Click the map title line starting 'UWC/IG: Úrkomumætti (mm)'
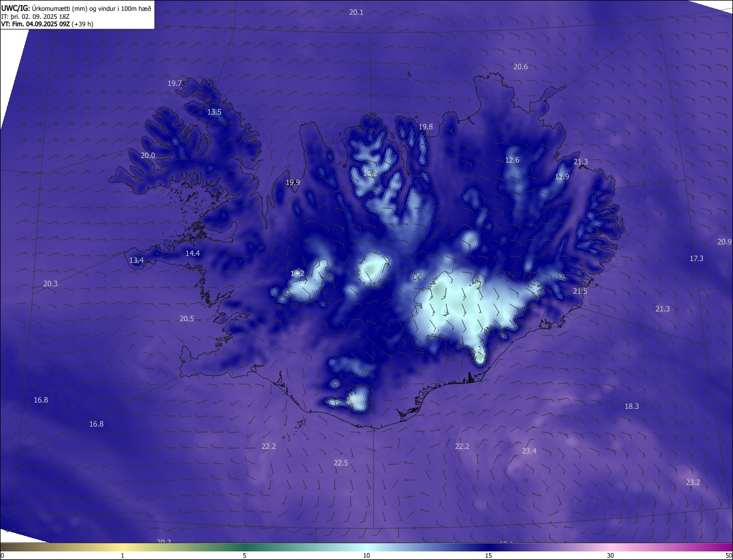The width and height of the screenshot is (733, 560). pos(76,9)
